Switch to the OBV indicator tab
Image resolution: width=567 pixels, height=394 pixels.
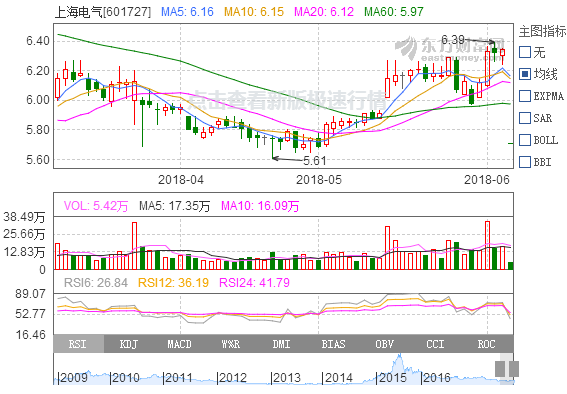click(x=384, y=344)
